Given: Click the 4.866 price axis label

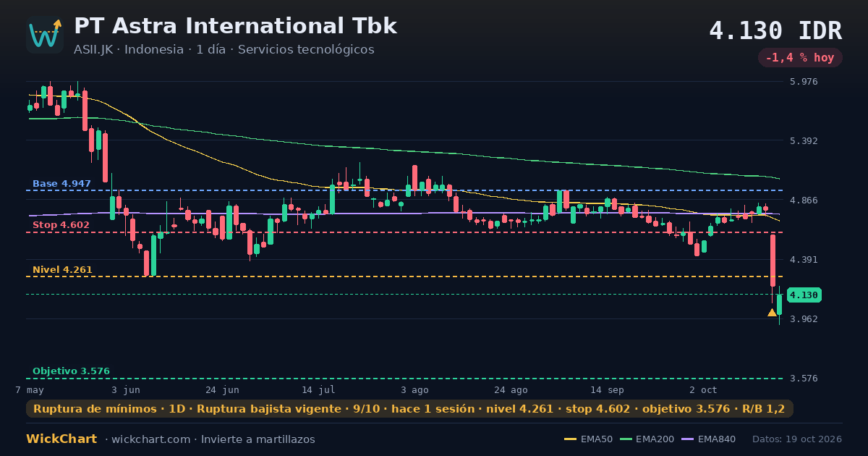Looking at the screenshot, I should [804, 200].
